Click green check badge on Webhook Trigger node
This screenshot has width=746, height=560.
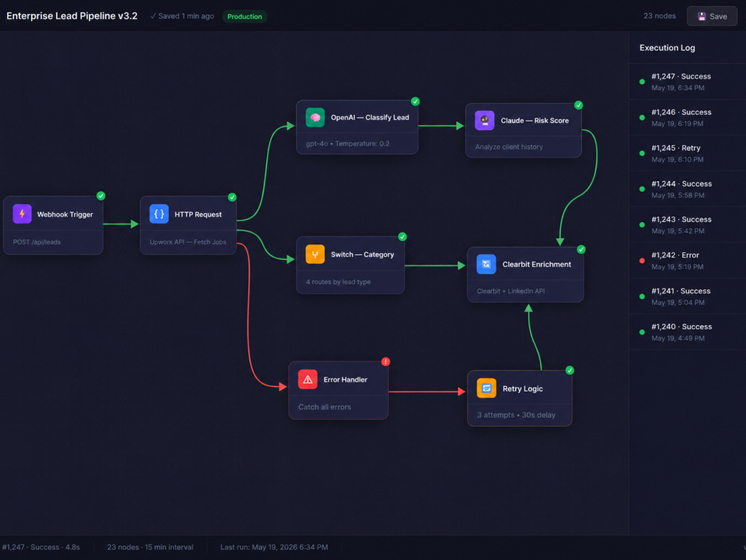pyautogui.click(x=101, y=196)
